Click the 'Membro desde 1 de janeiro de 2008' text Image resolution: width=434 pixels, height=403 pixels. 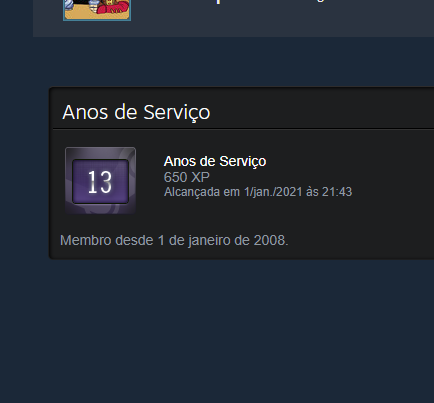point(174,240)
